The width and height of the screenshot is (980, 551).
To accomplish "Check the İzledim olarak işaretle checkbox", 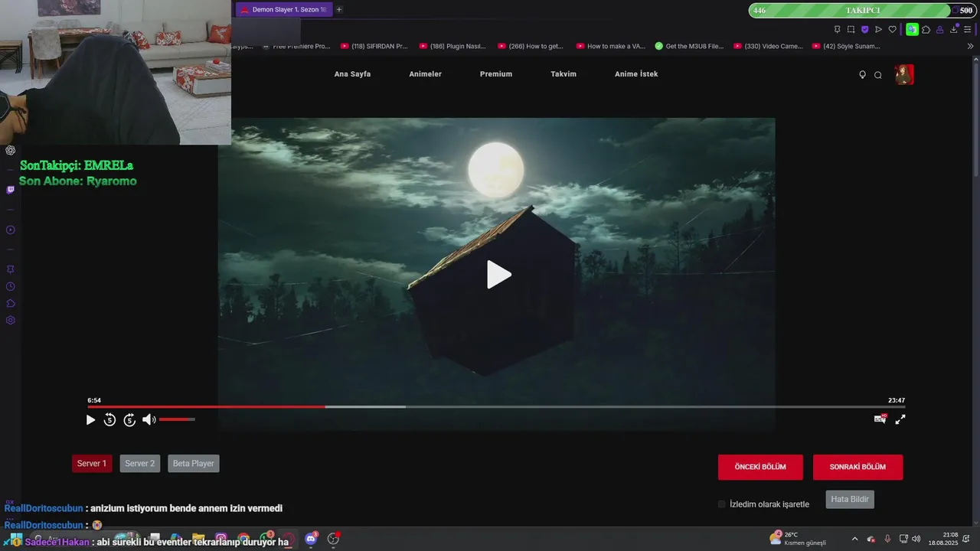I will click(721, 504).
